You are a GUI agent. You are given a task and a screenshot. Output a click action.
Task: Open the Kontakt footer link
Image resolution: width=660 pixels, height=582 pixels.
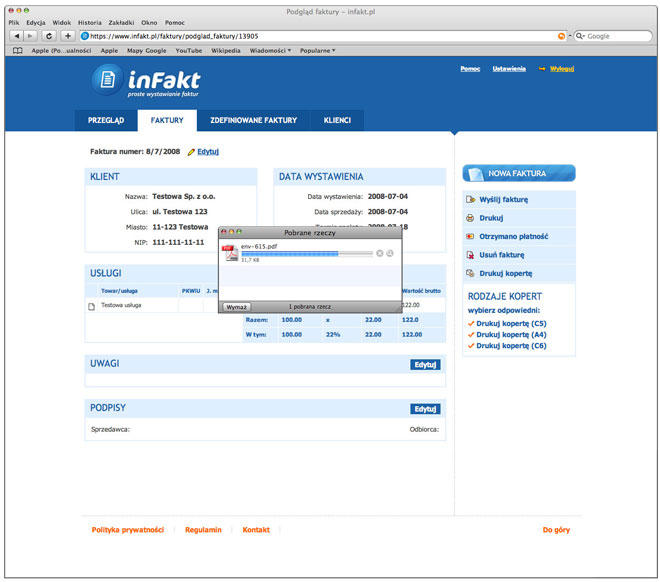click(x=256, y=530)
